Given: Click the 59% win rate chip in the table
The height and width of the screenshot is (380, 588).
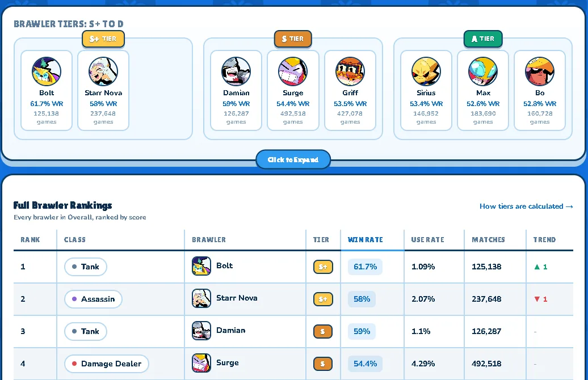Looking at the screenshot, I should pyautogui.click(x=362, y=331).
